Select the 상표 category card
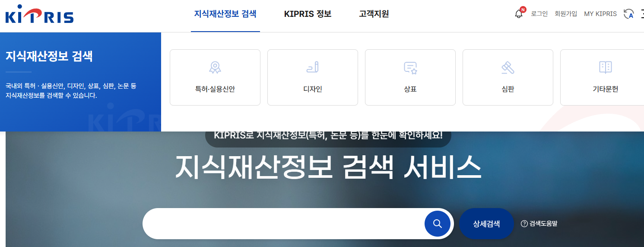Image resolution: width=644 pixels, height=247 pixels. coord(410,77)
